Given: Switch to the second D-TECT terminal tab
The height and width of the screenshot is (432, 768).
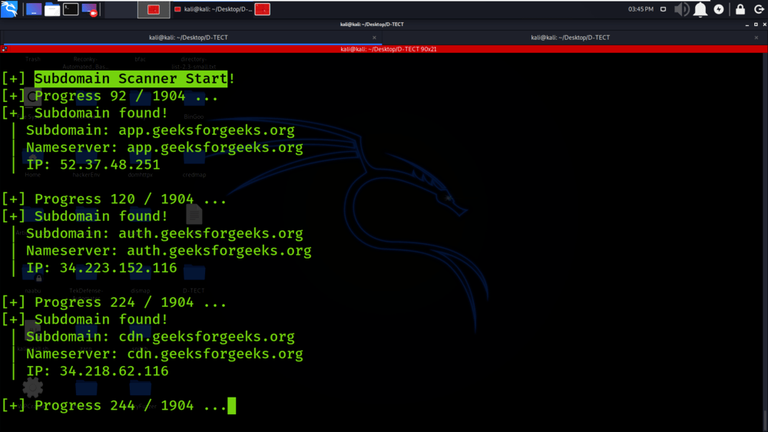Looking at the screenshot, I should click(x=570, y=37).
